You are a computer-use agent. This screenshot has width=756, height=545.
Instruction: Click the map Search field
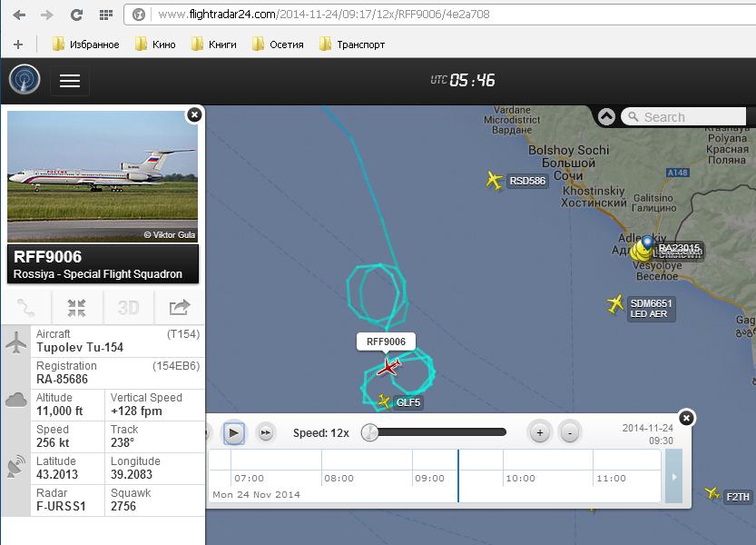click(x=683, y=117)
